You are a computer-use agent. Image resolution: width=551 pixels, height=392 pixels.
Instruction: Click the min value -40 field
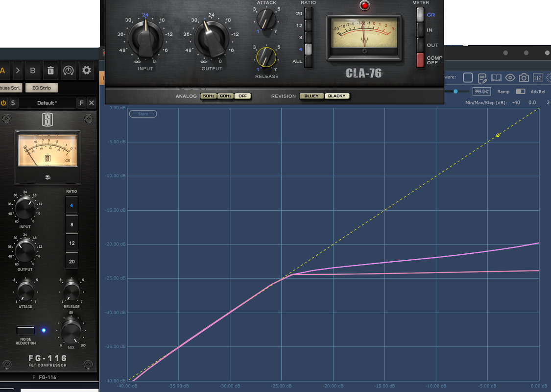click(x=516, y=102)
